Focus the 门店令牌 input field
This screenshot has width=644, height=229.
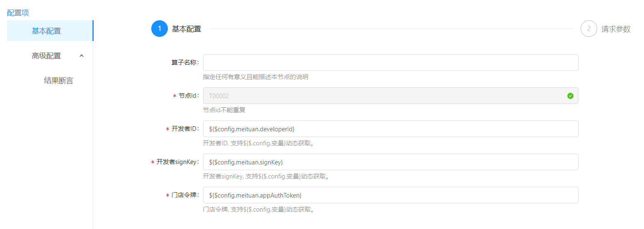(390, 195)
